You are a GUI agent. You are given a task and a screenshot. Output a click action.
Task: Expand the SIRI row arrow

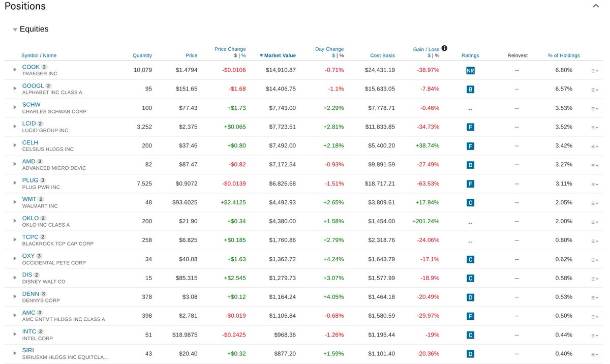(x=15, y=353)
